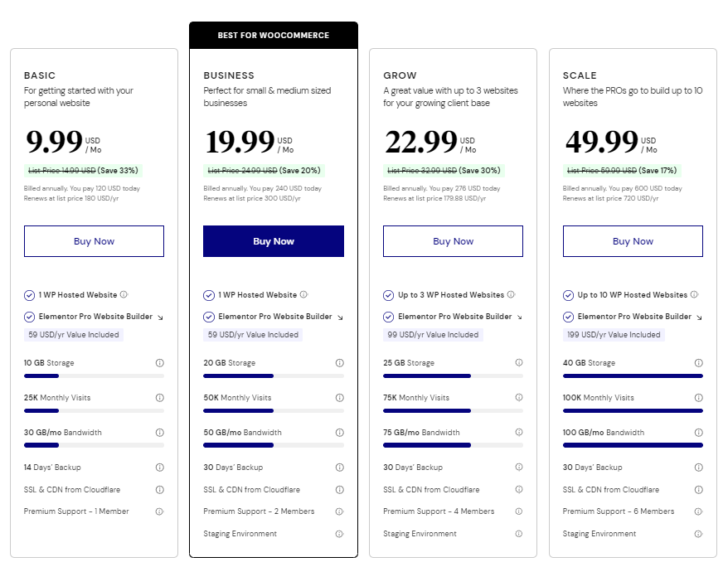The width and height of the screenshot is (728, 567).
Task: Open info icon beside Basic 10 GB Storage
Action: click(160, 363)
